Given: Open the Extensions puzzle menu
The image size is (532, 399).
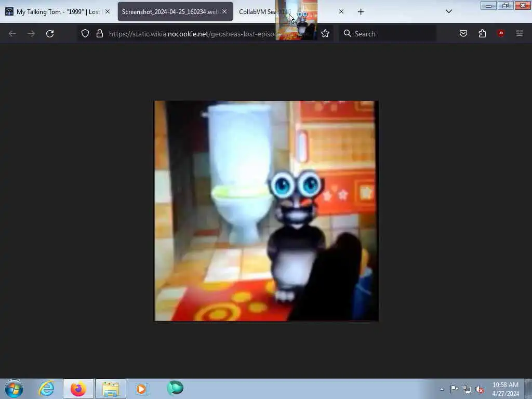Looking at the screenshot, I should (482, 33).
